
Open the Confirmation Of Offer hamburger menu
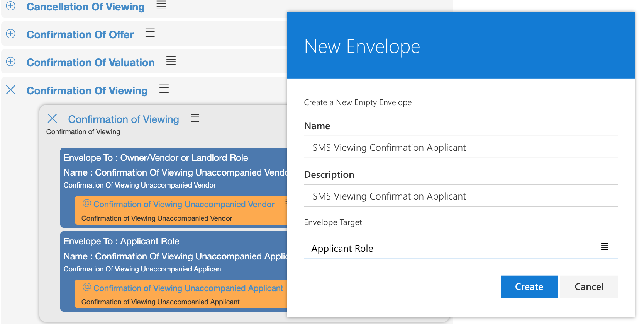pyautogui.click(x=150, y=33)
